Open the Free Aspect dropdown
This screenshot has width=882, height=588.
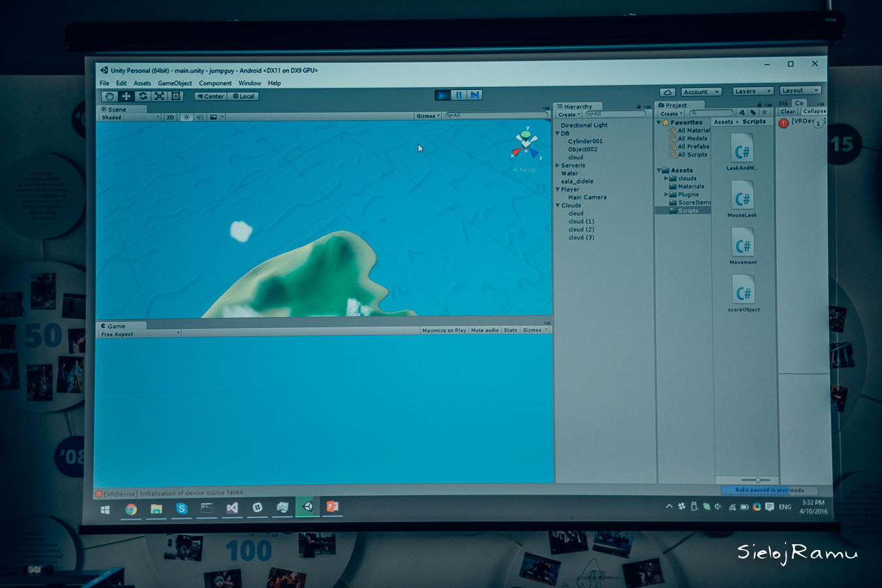pos(140,335)
